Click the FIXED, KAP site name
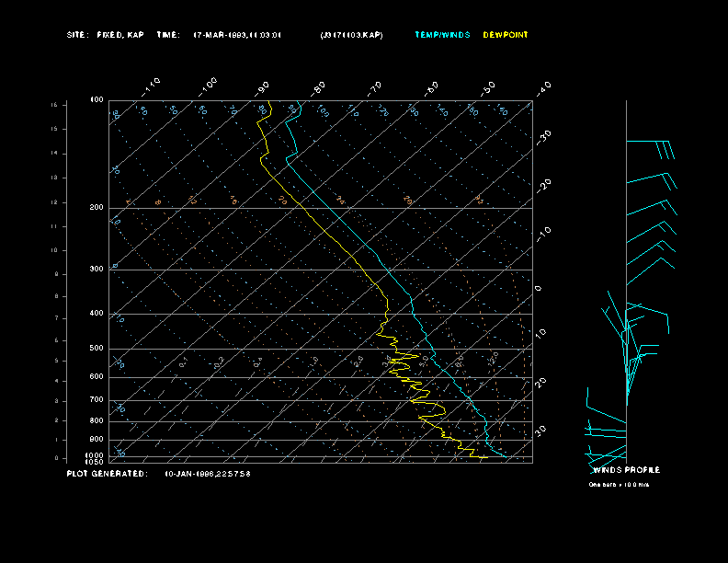Screen dimensions: 728x563 tap(120, 35)
